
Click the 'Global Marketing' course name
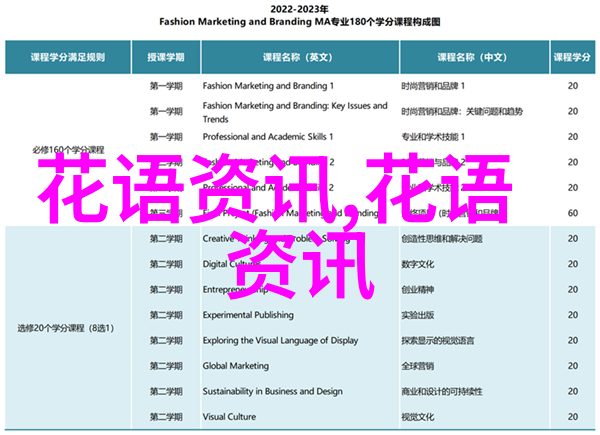[x=236, y=366]
